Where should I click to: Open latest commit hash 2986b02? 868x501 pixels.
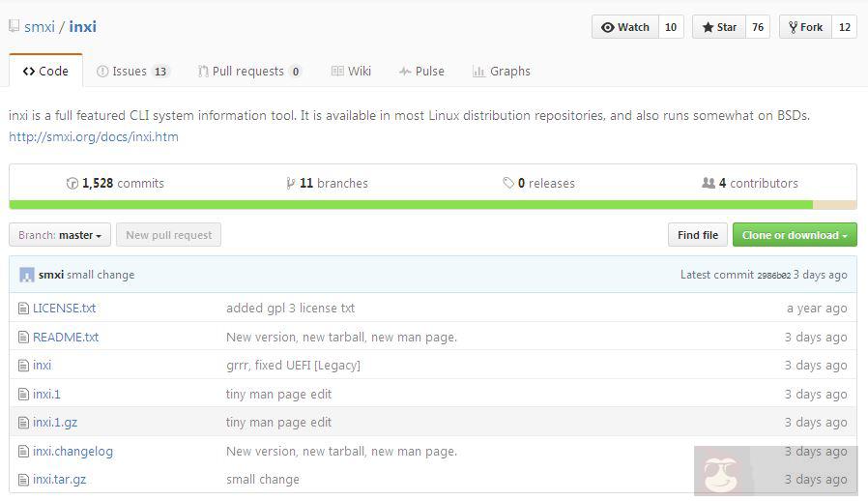click(774, 276)
